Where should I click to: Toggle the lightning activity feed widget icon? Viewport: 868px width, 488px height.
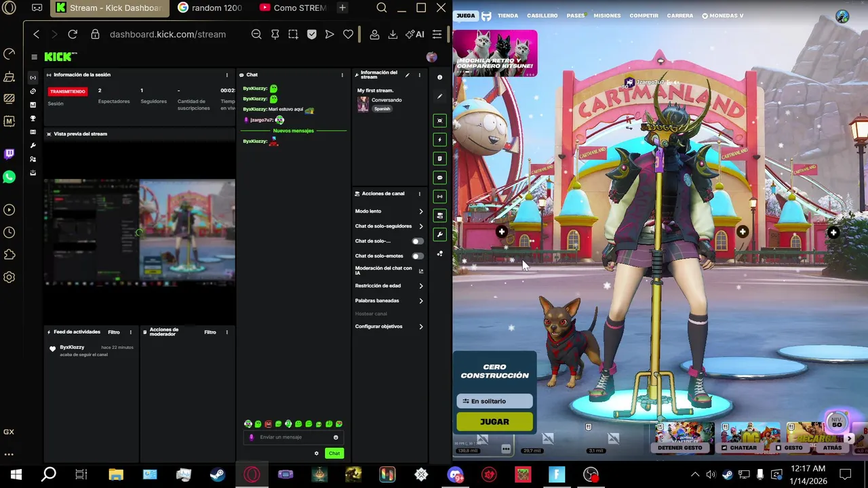[x=439, y=140]
